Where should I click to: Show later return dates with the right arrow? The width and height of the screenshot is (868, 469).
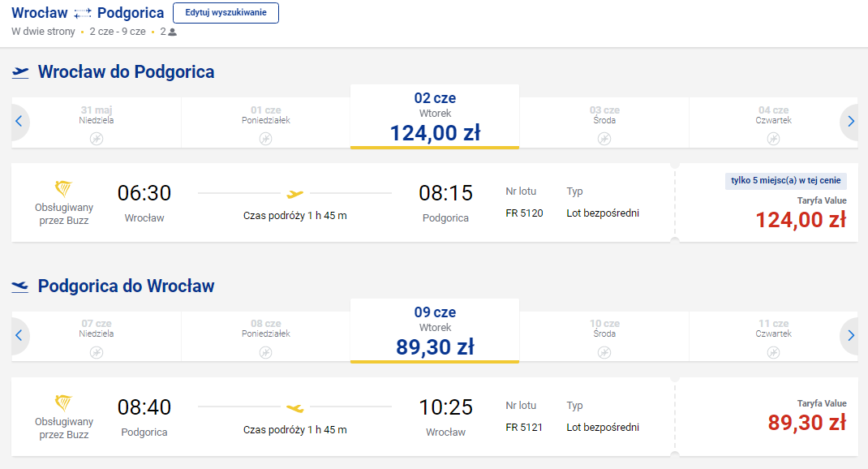849,336
